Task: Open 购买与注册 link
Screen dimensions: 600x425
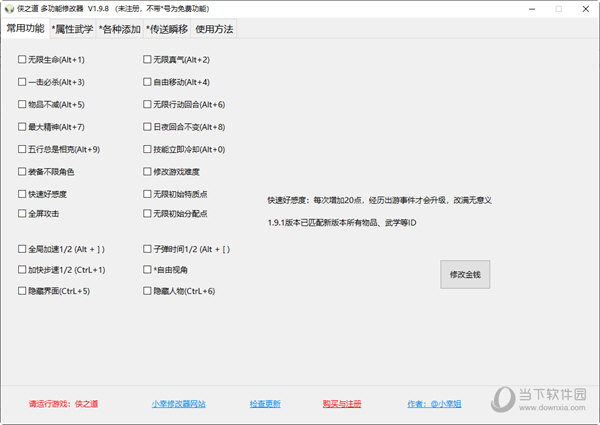Action: (342, 404)
